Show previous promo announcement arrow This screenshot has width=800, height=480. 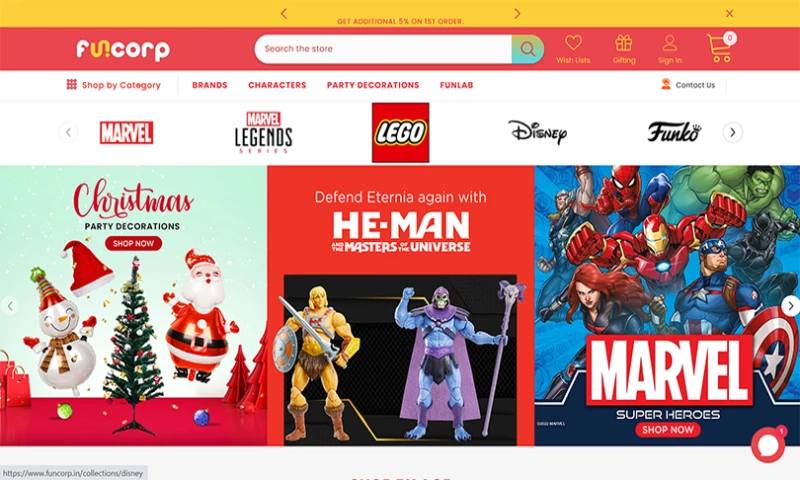tap(284, 14)
